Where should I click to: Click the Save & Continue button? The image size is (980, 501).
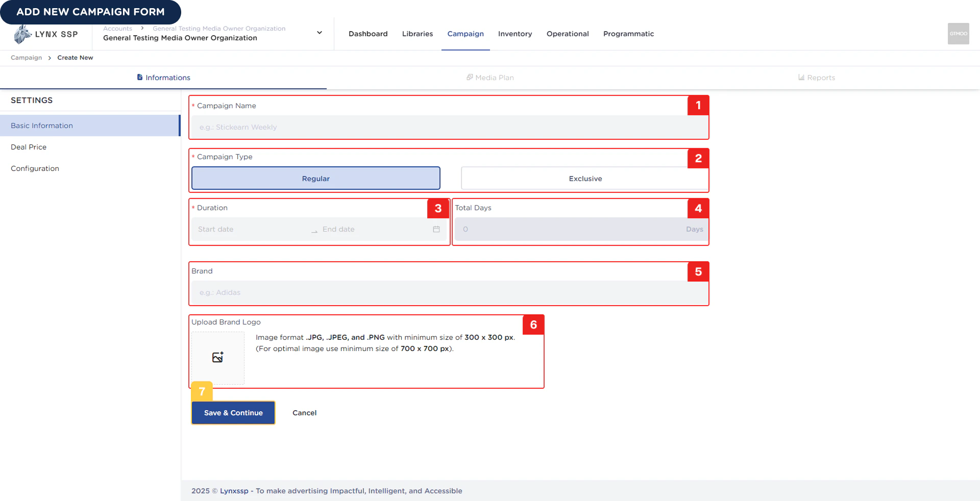[232, 413]
